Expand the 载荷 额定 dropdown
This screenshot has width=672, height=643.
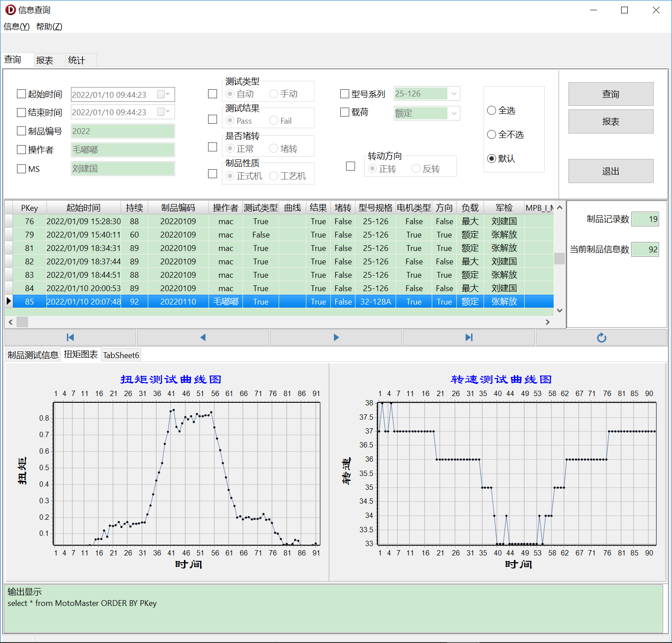tap(454, 113)
